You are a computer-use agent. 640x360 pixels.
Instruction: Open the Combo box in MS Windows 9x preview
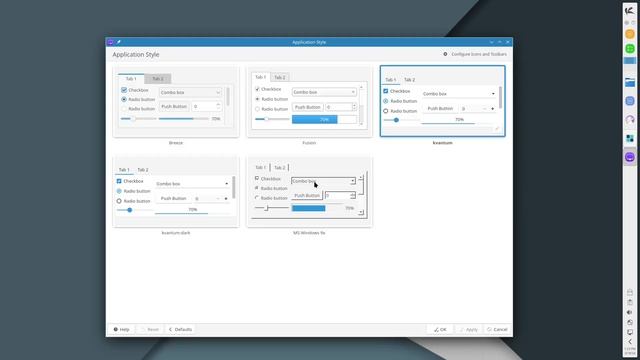(323, 181)
